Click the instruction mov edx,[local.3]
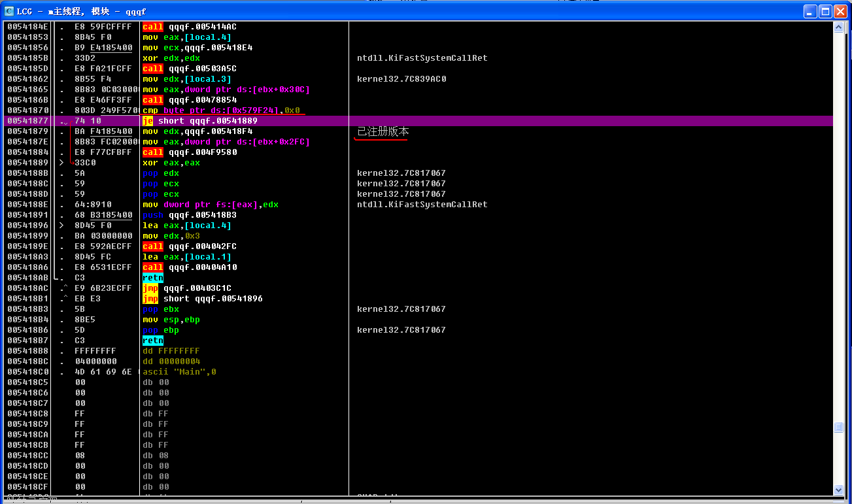 [188, 79]
